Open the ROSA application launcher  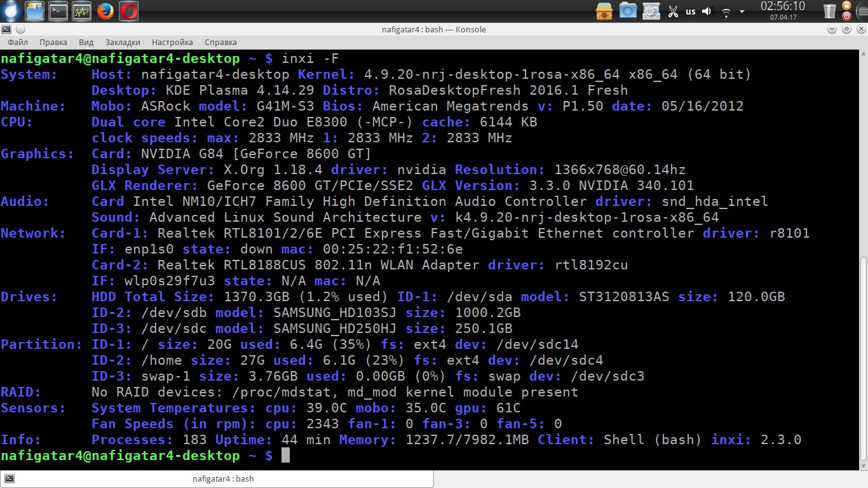(x=11, y=11)
